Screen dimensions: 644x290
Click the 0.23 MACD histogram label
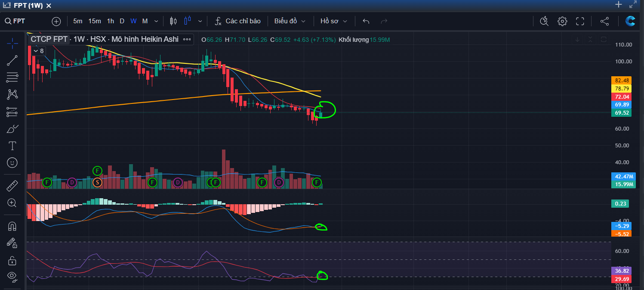point(619,204)
